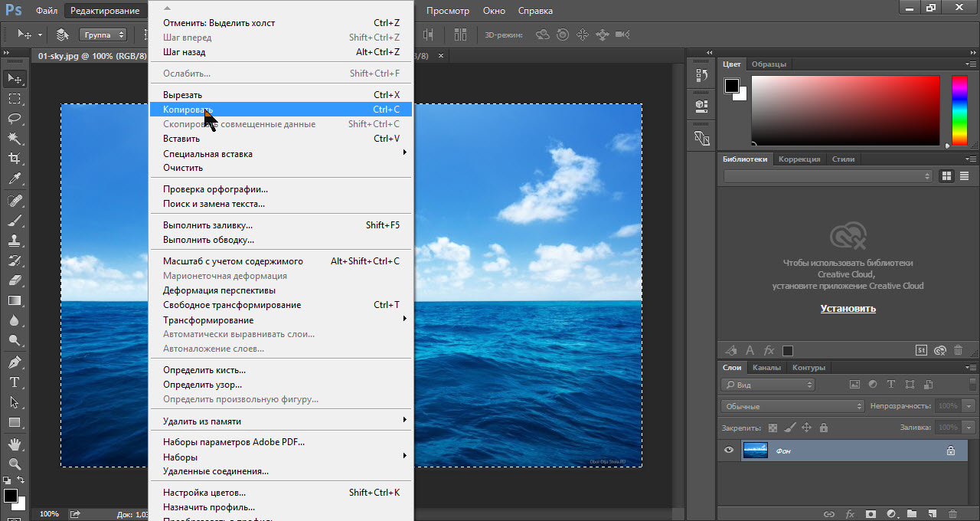The height and width of the screenshot is (521, 980).
Task: Pick the Crop tool in toolbar
Action: click(x=15, y=159)
